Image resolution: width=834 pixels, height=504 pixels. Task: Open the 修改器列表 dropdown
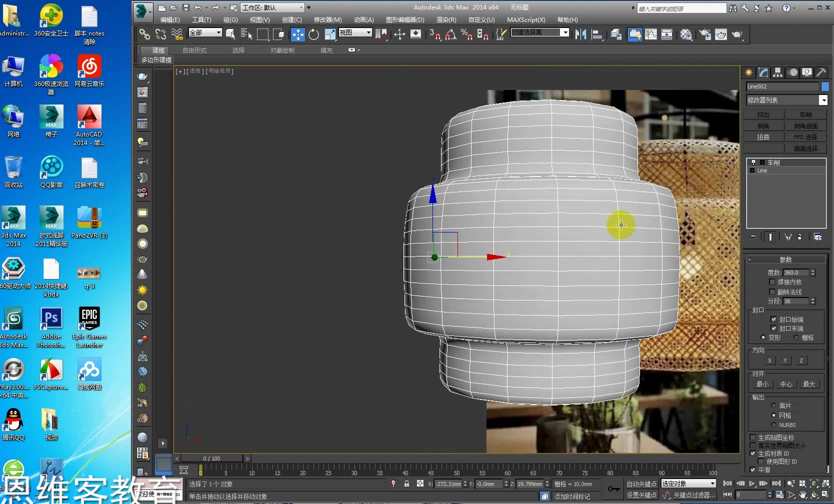823,100
